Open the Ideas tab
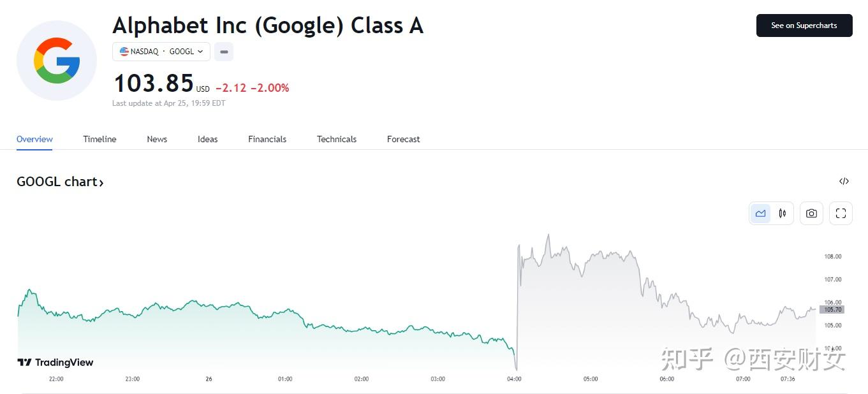The width and height of the screenshot is (868, 394). (x=208, y=139)
